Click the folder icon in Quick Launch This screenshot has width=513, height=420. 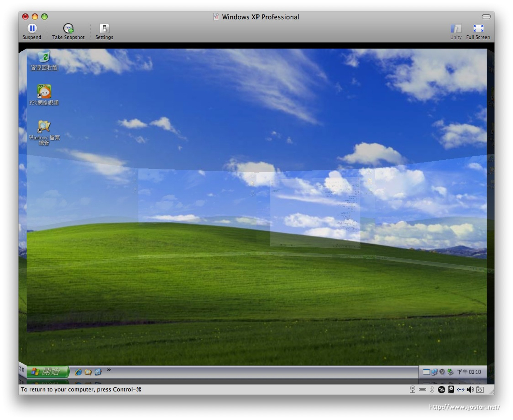coord(88,372)
